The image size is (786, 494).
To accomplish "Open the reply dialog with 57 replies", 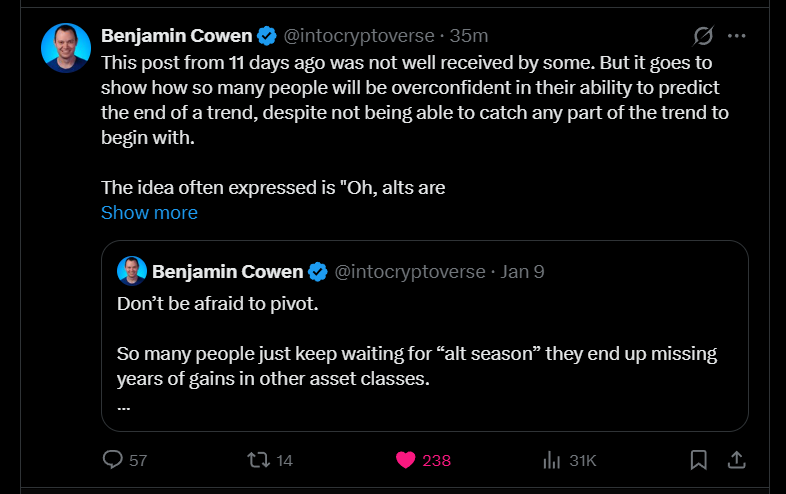I will pyautogui.click(x=113, y=460).
